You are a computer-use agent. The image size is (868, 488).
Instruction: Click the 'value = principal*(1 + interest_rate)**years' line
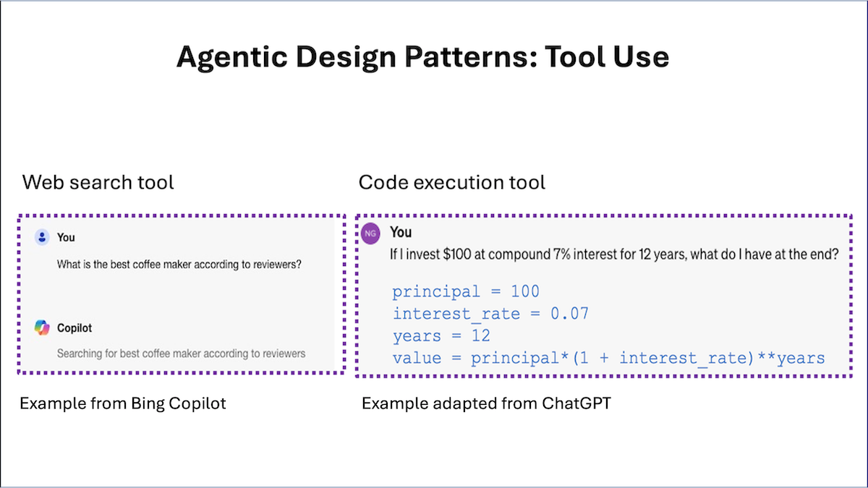tap(608, 358)
